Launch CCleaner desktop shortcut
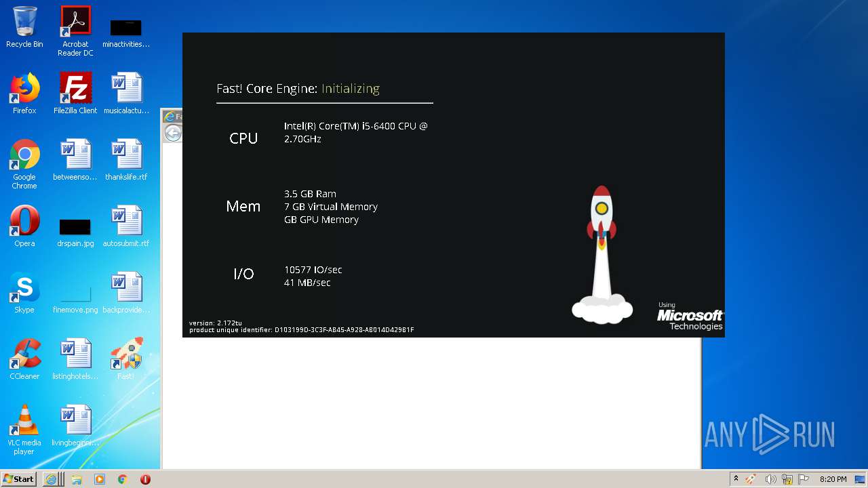 [24, 359]
